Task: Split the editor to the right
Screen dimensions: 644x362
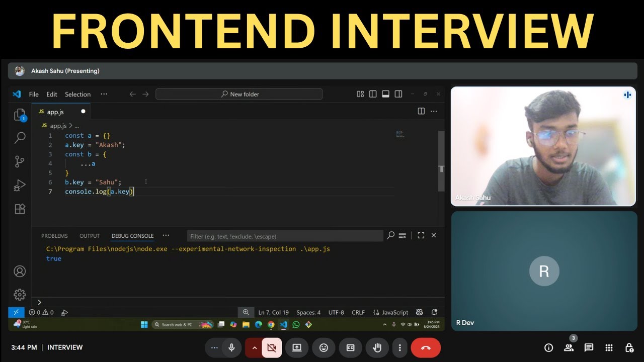Action: (421, 111)
